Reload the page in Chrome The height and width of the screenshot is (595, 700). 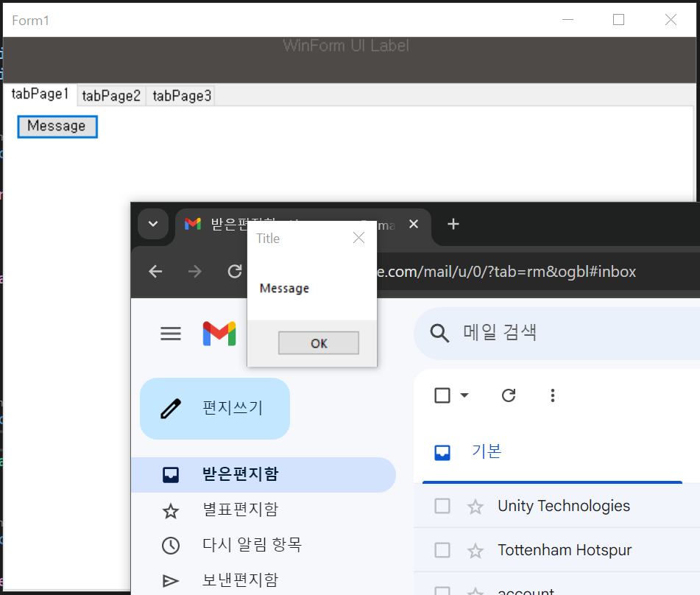pyautogui.click(x=235, y=271)
